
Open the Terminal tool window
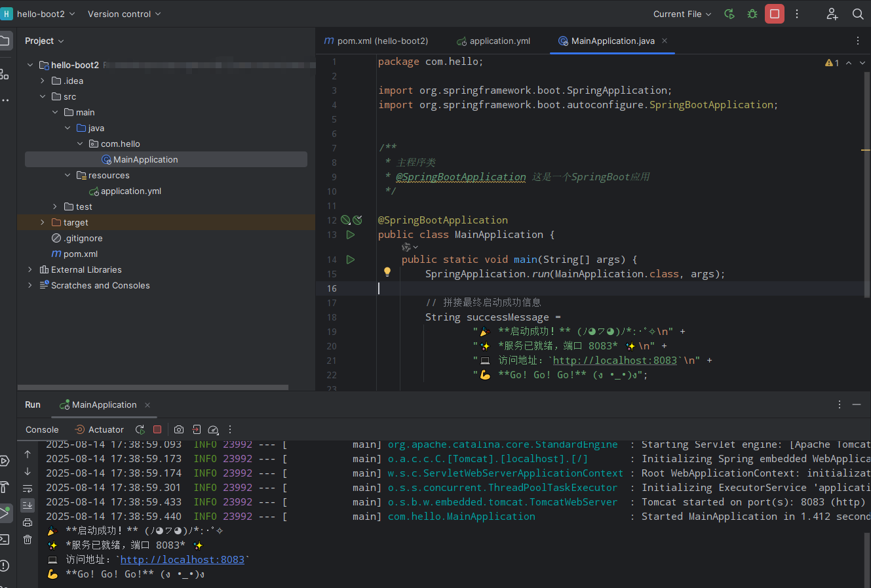4,539
